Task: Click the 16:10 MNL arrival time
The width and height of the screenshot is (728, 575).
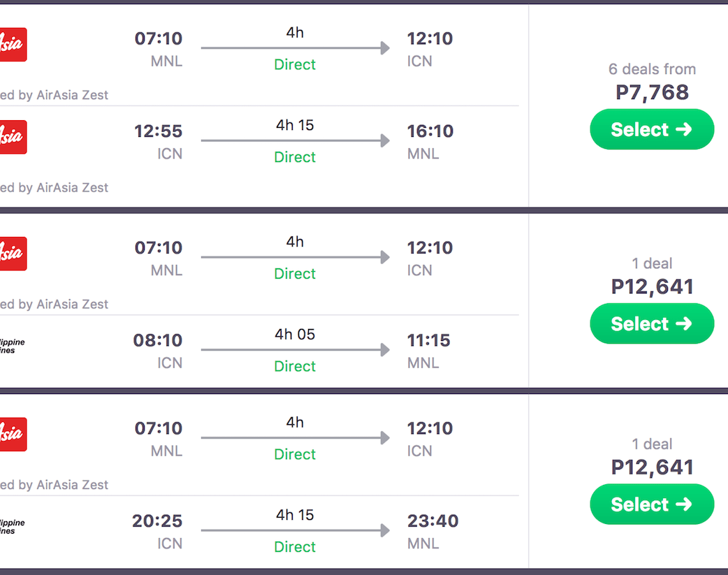Action: tap(430, 131)
